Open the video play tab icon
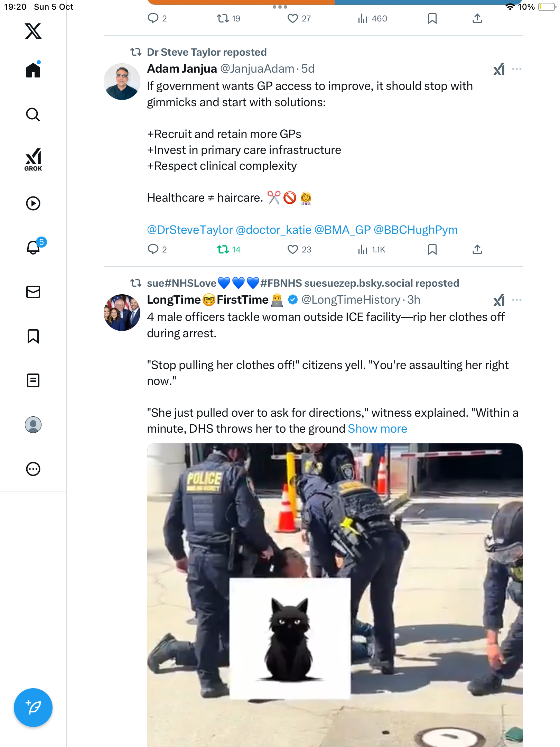The height and width of the screenshot is (747, 560). [x=33, y=203]
